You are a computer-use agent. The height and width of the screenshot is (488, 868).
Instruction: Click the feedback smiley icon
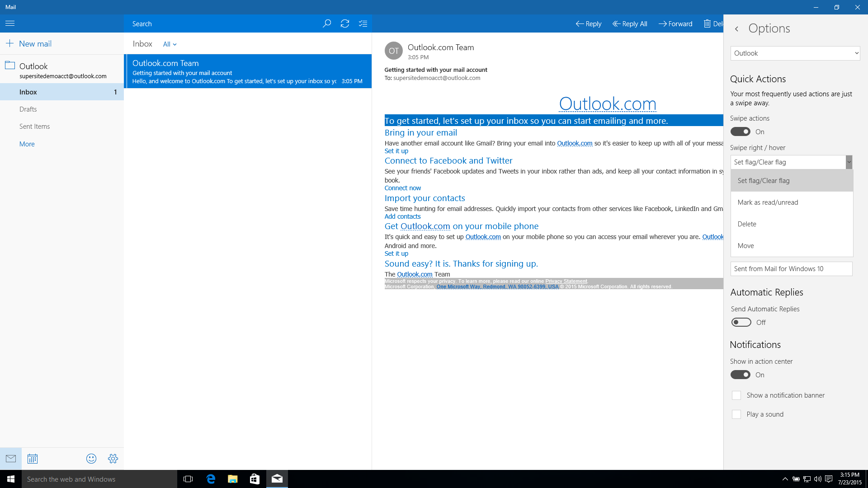(91, 459)
